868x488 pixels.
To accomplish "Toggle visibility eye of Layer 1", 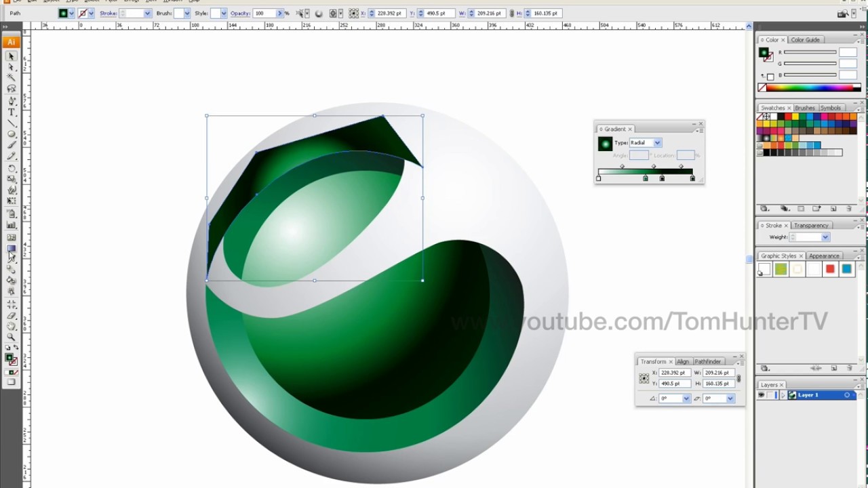I will click(762, 395).
